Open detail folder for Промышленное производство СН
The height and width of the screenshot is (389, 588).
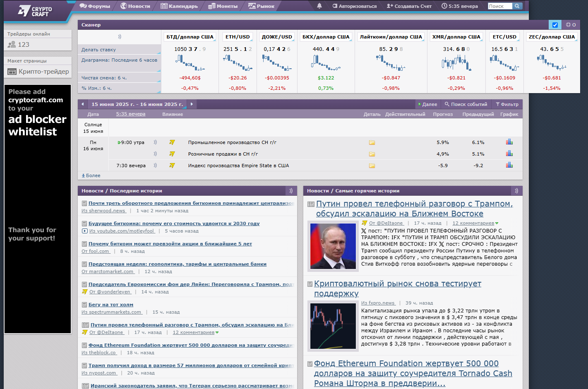tap(372, 142)
